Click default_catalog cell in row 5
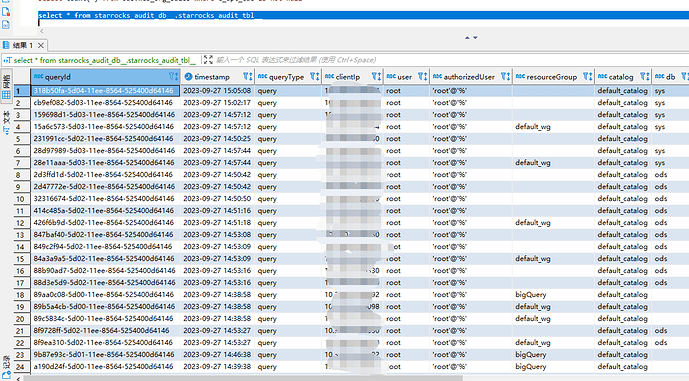Viewport: 689px width, 381px height. click(623, 138)
